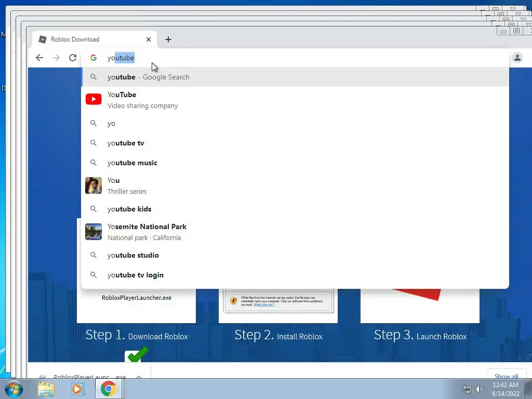Select the 'youtube tv login' suggestion

coord(295,275)
